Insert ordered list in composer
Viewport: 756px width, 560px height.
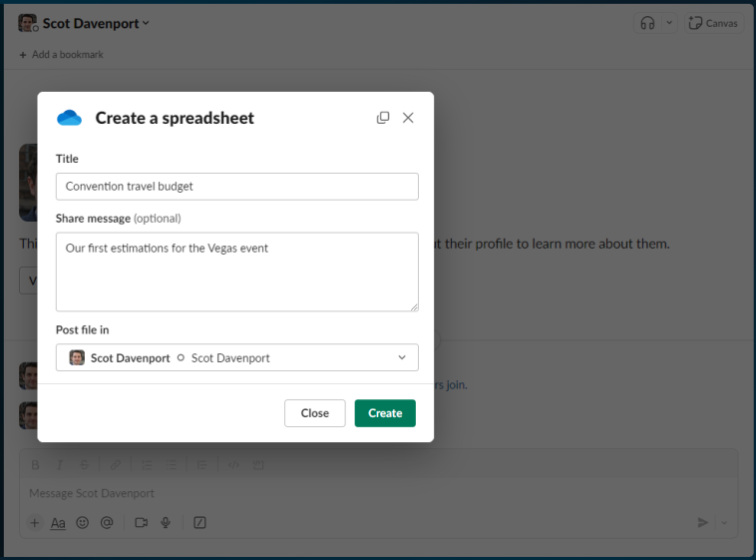147,465
